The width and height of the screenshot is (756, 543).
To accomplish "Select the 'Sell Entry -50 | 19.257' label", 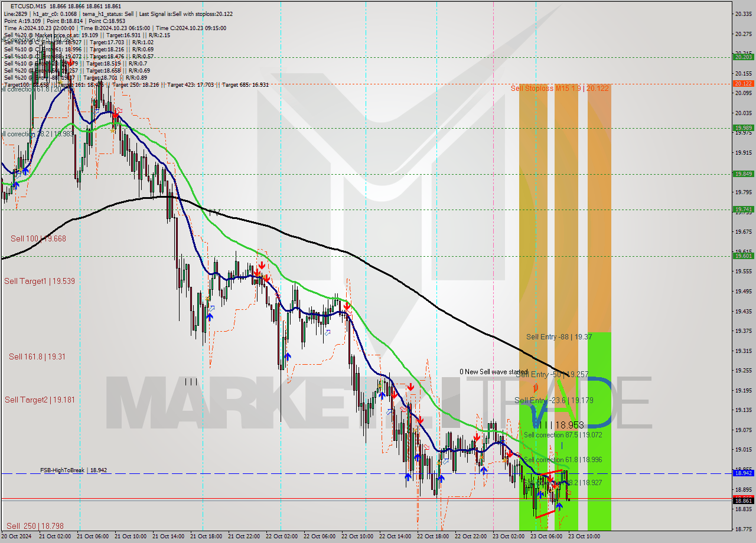I will click(x=552, y=374).
